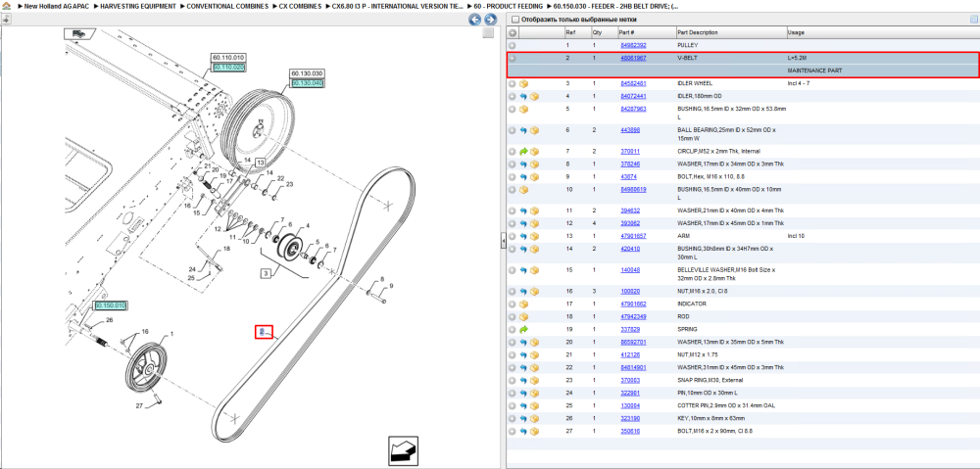Click the package icon in NUT,M12 x 1.75 row
The image size is (980, 469).
535,354
